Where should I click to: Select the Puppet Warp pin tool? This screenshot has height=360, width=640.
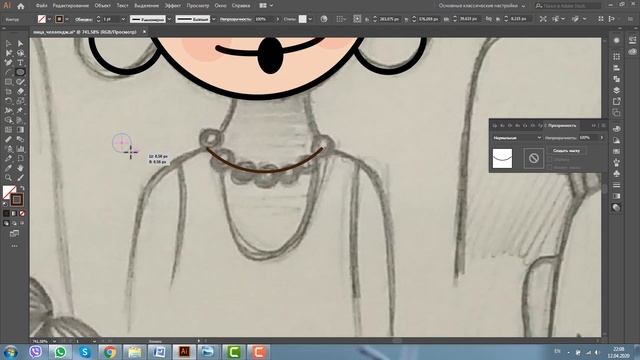20,111
